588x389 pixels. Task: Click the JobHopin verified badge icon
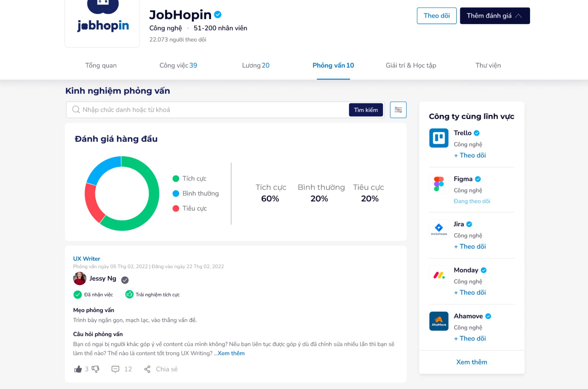coord(218,14)
